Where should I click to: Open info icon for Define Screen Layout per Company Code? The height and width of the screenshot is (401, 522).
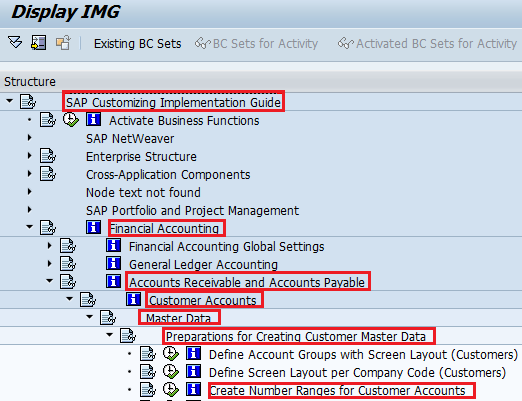(194, 371)
